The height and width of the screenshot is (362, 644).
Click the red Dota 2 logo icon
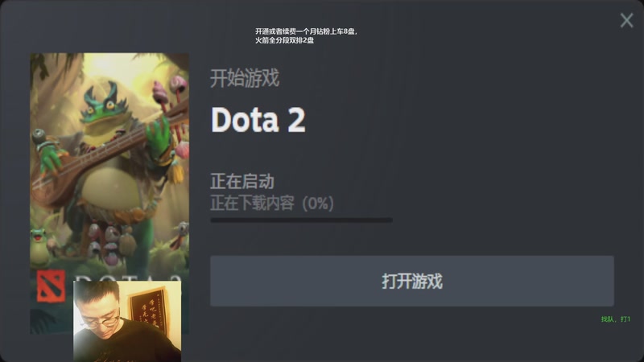(x=51, y=286)
